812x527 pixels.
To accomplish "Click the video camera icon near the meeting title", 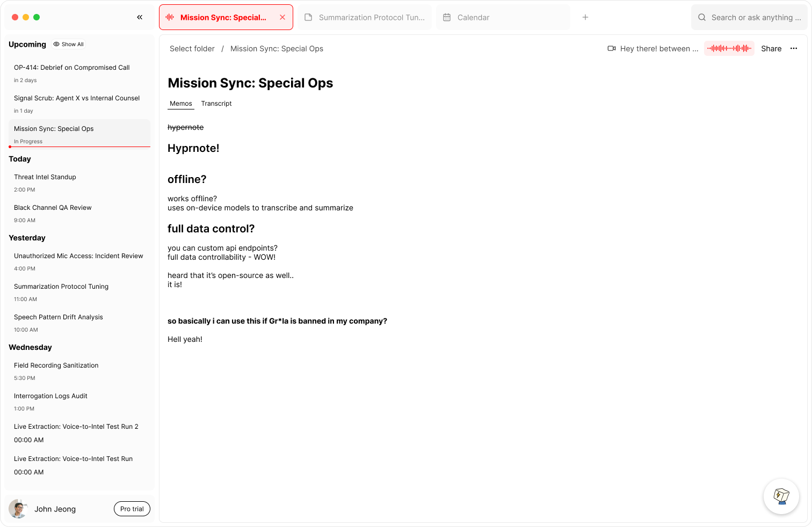I will [x=612, y=48].
